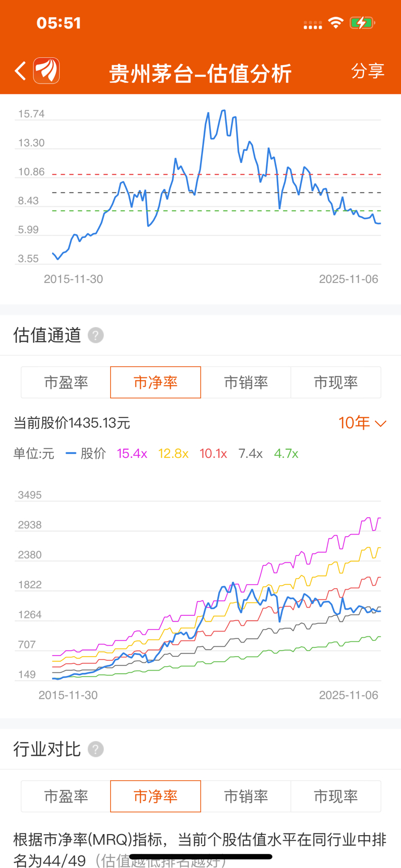Screen dimensions: 401x868
Task: Tap the 4.7x green legend label
Action: click(286, 454)
